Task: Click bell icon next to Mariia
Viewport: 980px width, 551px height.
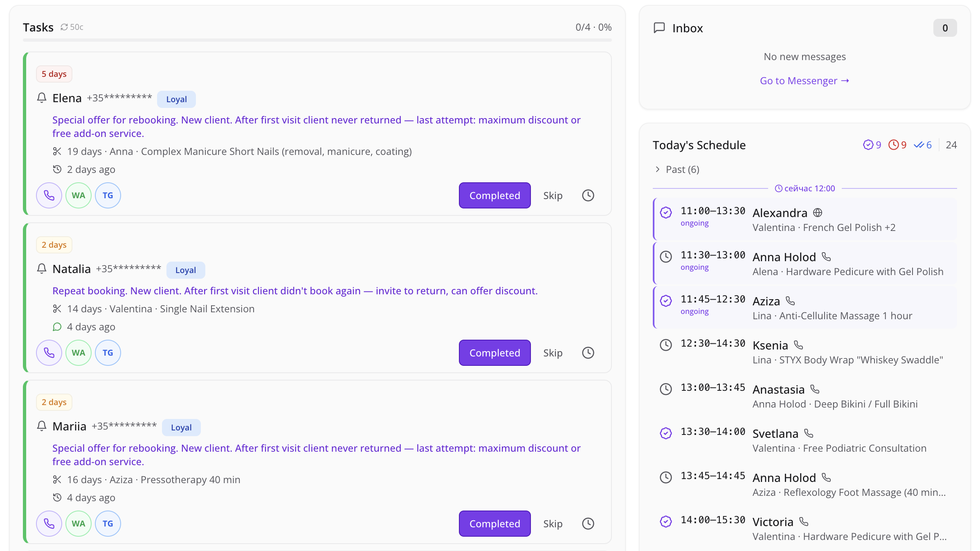Action: [42, 426]
